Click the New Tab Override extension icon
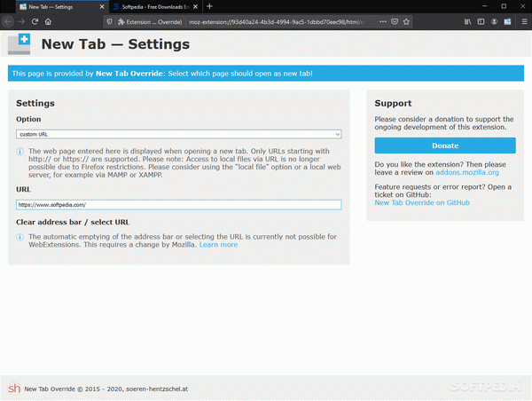532x401 pixels. [507, 21]
